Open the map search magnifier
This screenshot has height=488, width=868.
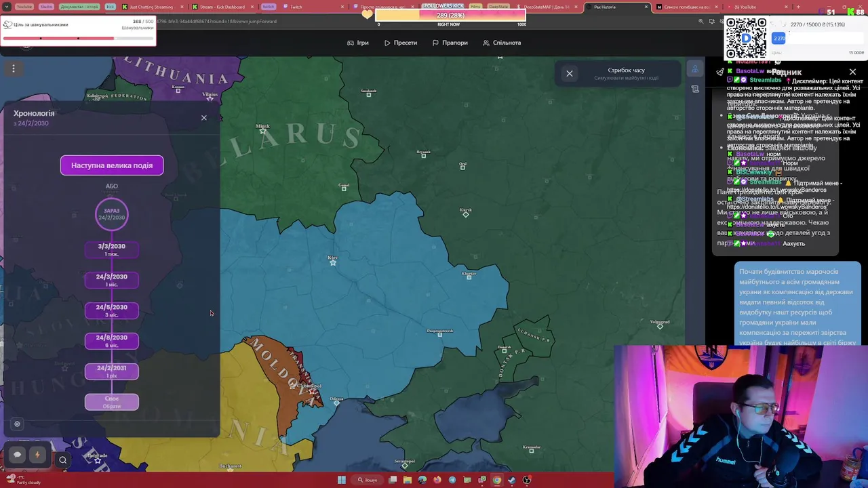pyautogui.click(x=62, y=460)
